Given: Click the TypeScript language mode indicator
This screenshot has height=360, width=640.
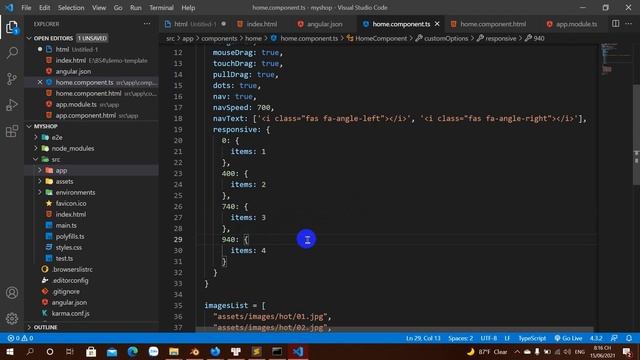Looking at the screenshot, I should (x=532, y=338).
